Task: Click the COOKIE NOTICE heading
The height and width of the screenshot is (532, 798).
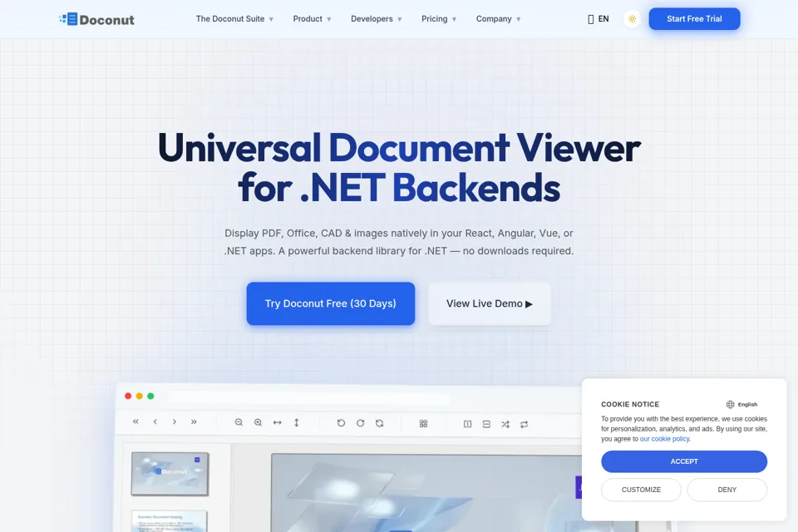Action: pyautogui.click(x=630, y=404)
